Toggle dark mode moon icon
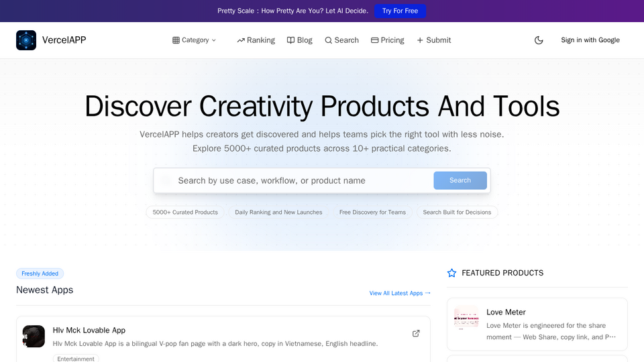 point(539,40)
